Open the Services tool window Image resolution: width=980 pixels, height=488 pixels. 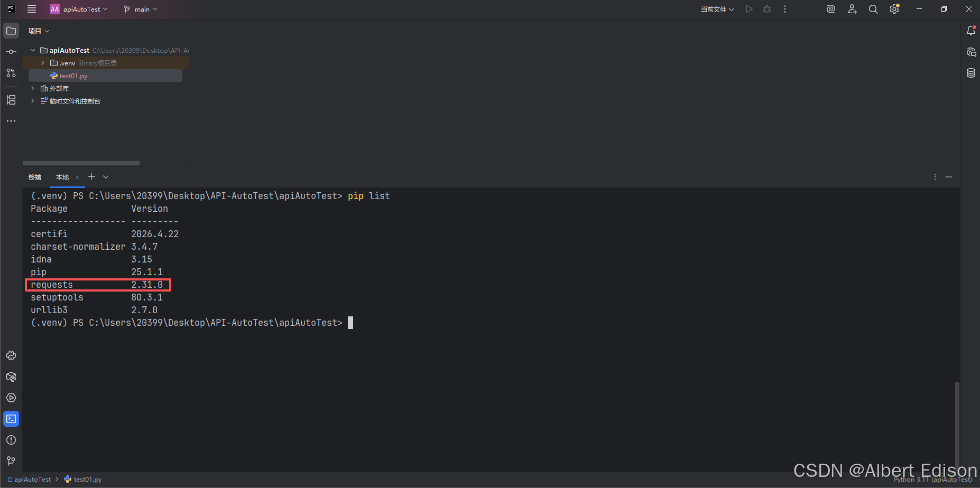click(11, 398)
